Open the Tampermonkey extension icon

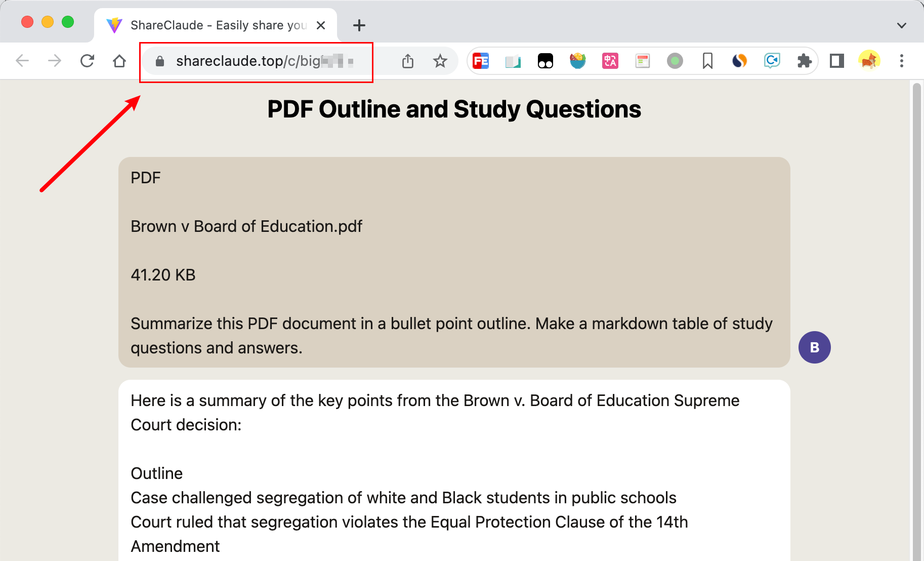pos(545,61)
